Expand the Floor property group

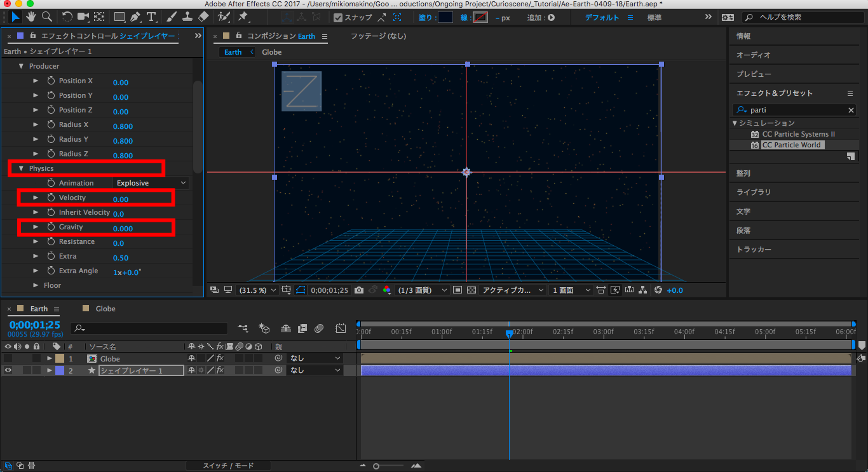click(x=36, y=286)
